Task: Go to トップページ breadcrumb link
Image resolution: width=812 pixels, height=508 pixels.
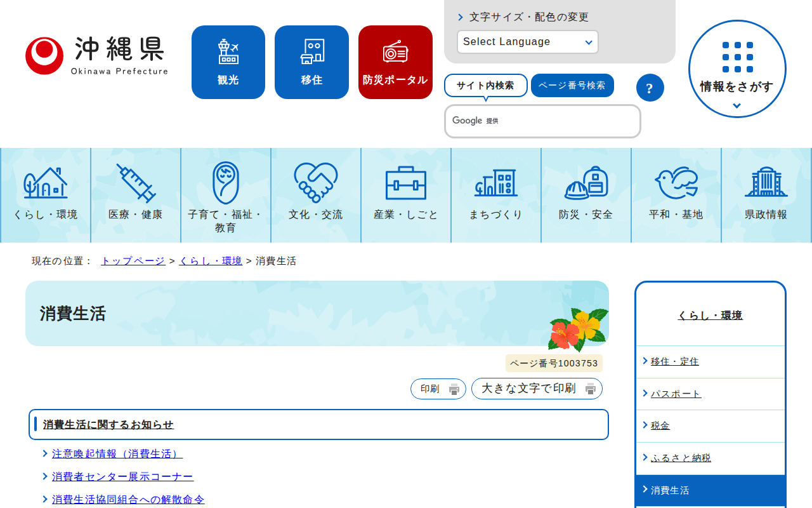Action: (133, 261)
